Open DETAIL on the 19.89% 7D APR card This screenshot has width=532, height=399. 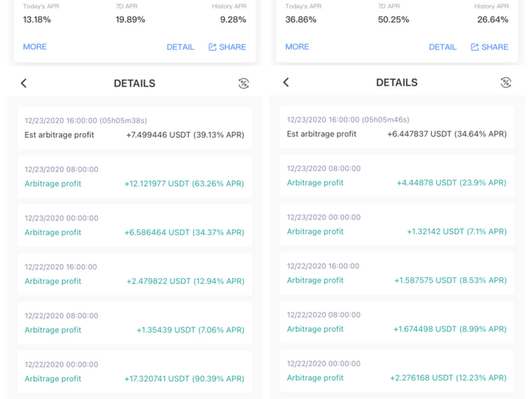[180, 47]
